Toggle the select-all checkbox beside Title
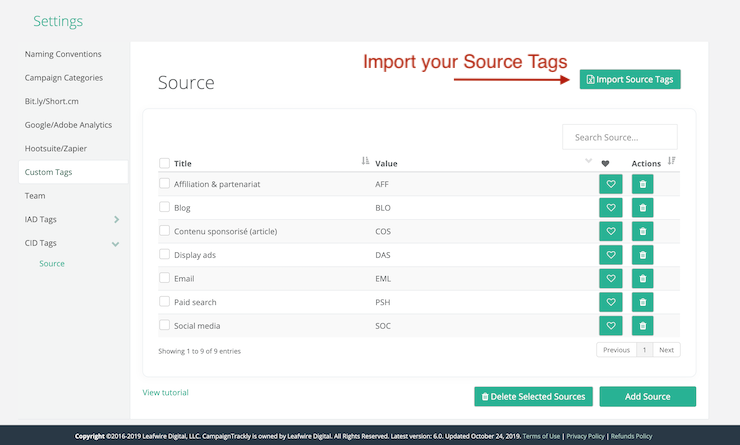 tap(165, 163)
